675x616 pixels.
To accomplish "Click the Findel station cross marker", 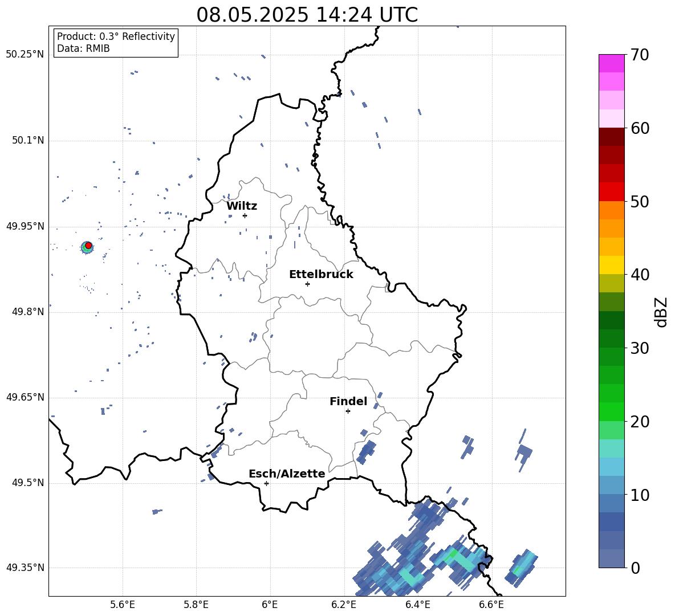I will coord(348,411).
